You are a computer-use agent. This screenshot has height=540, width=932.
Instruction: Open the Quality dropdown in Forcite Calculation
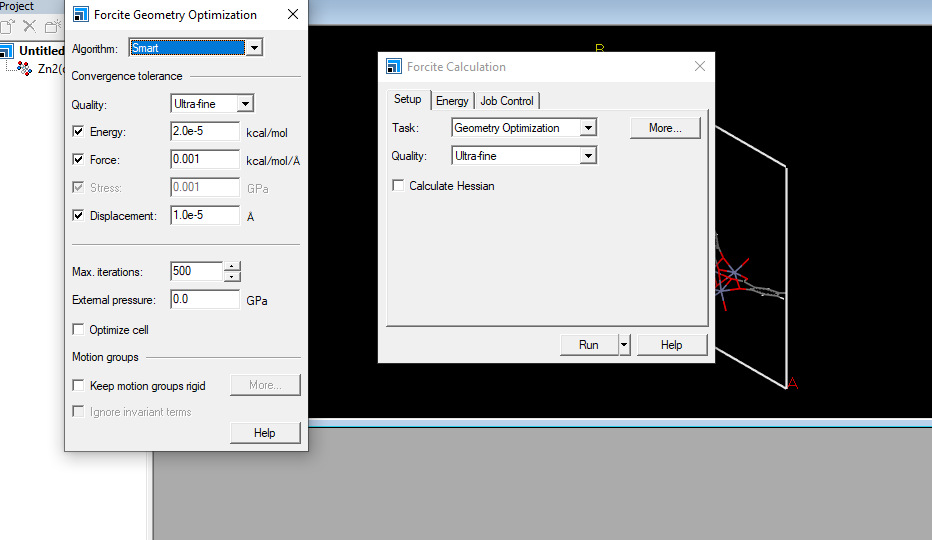point(588,156)
